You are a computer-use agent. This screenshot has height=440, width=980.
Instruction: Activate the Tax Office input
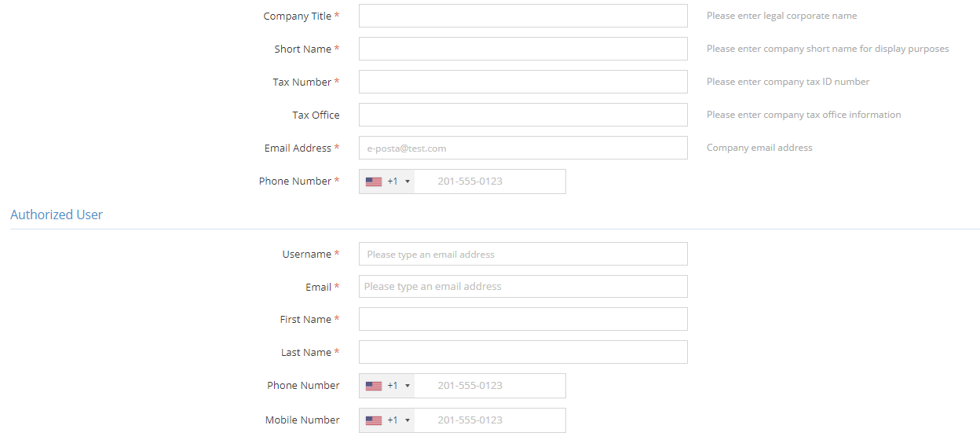coord(523,115)
